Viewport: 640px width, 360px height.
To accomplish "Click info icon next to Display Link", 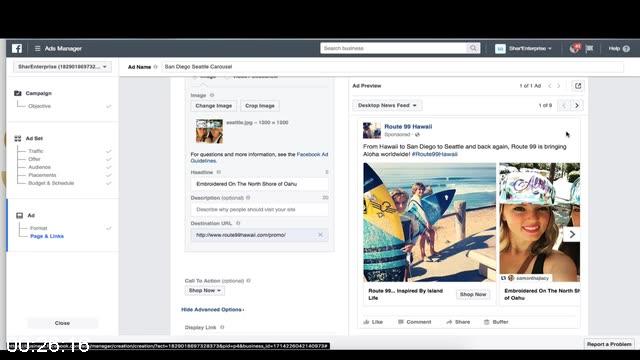I will click(x=222, y=327).
